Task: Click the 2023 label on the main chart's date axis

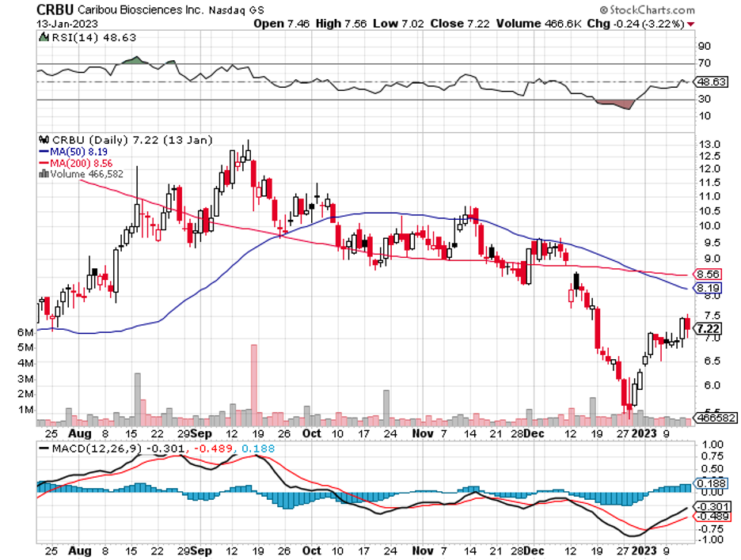Action: 645,433
